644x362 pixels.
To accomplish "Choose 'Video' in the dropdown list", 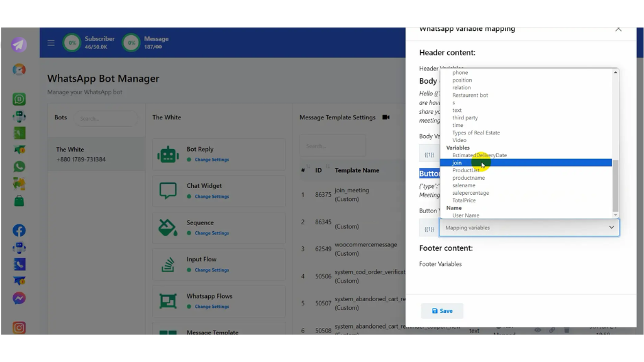I will pyautogui.click(x=459, y=140).
